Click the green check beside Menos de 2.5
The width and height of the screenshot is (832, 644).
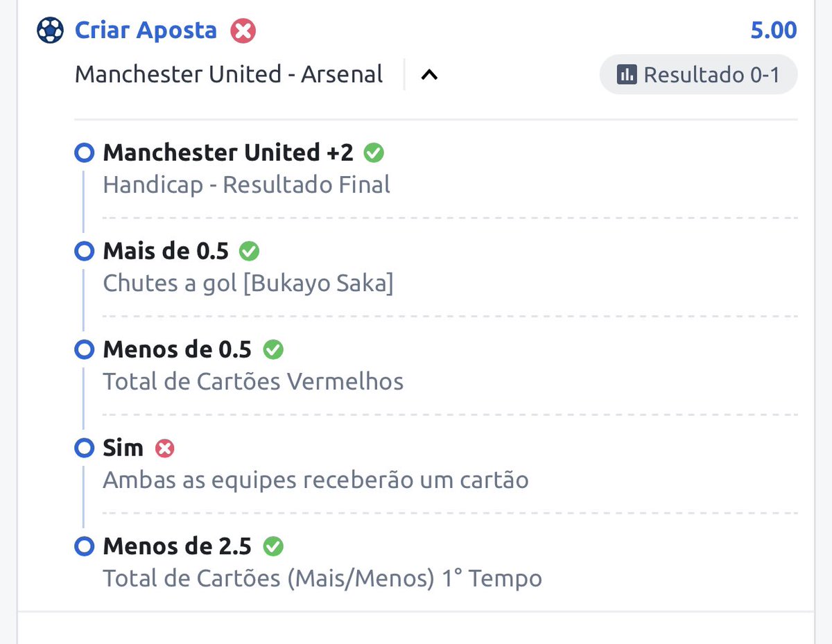pyautogui.click(x=273, y=546)
